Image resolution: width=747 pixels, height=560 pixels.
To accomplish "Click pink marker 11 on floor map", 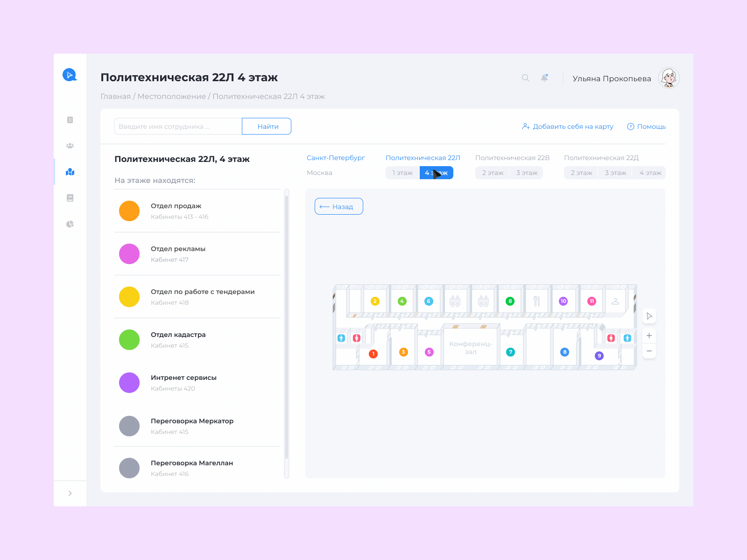I will (592, 301).
